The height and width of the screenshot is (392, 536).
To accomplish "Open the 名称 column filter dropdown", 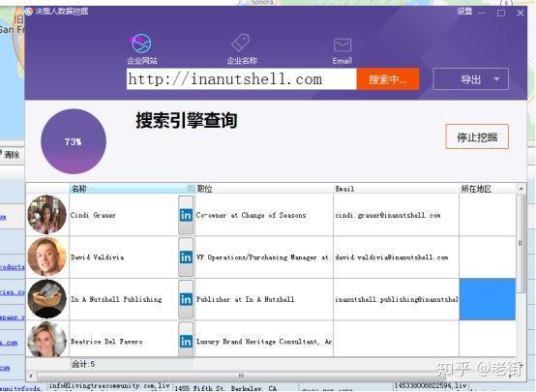I will tap(190, 188).
